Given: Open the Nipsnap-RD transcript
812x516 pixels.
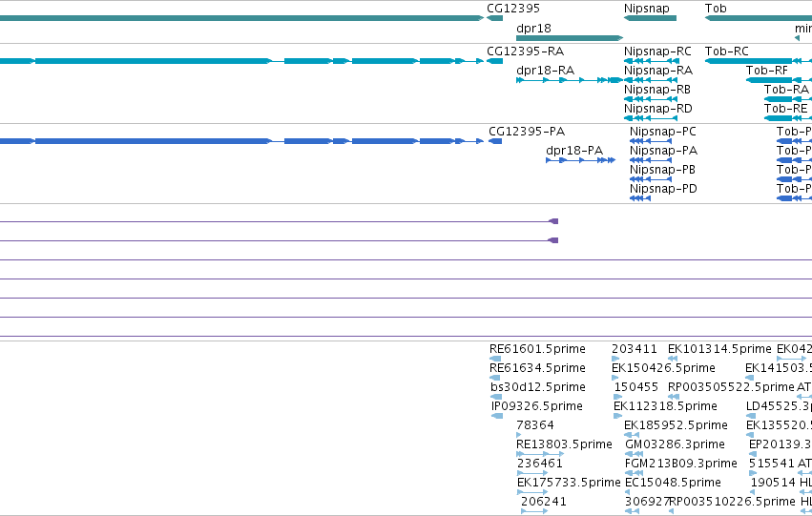Looking at the screenshot, I should 657,109.
